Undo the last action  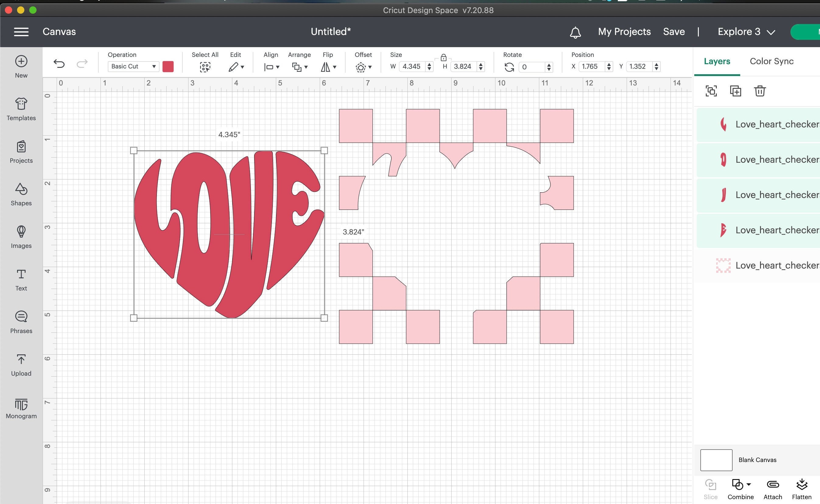pos(59,64)
